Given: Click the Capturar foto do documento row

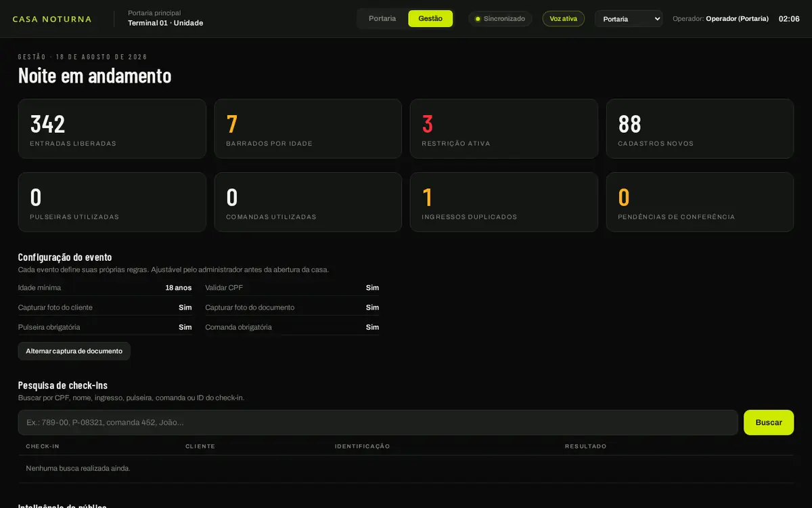Looking at the screenshot, I should pos(292,308).
